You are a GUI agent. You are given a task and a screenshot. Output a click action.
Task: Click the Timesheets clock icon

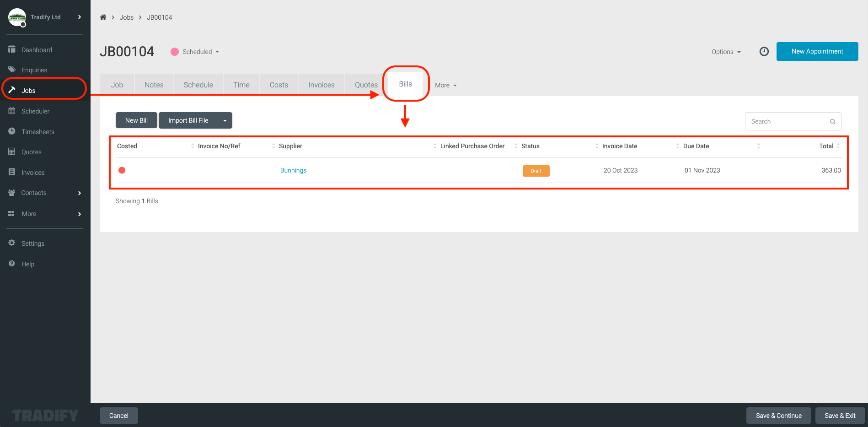pos(11,131)
